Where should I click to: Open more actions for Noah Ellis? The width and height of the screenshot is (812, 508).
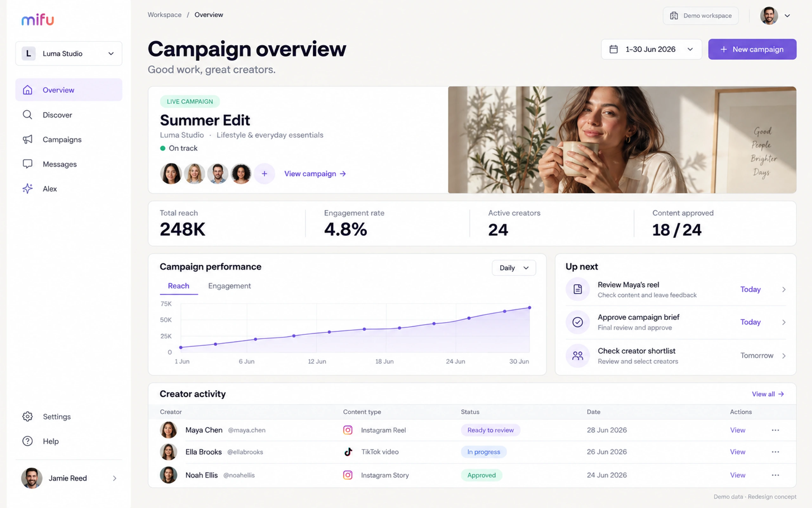coord(775,475)
